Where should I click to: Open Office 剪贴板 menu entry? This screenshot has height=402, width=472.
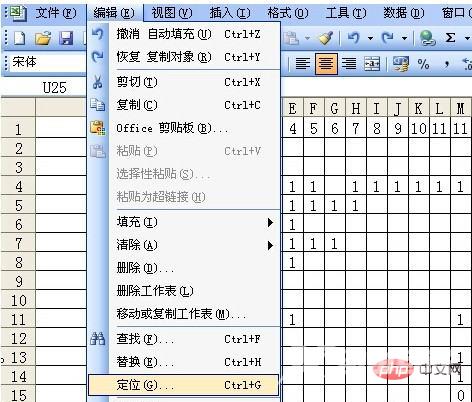pos(184,128)
